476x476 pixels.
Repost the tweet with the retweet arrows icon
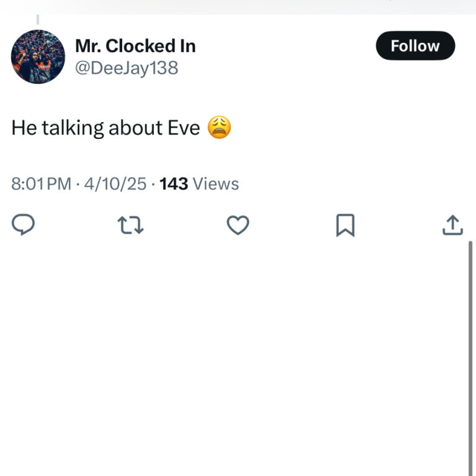(x=130, y=224)
